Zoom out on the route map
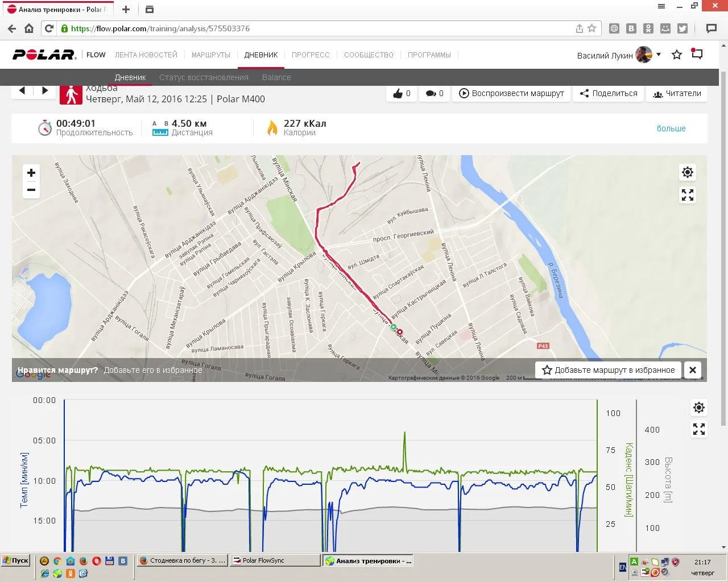The width and height of the screenshot is (728, 582). (x=31, y=190)
